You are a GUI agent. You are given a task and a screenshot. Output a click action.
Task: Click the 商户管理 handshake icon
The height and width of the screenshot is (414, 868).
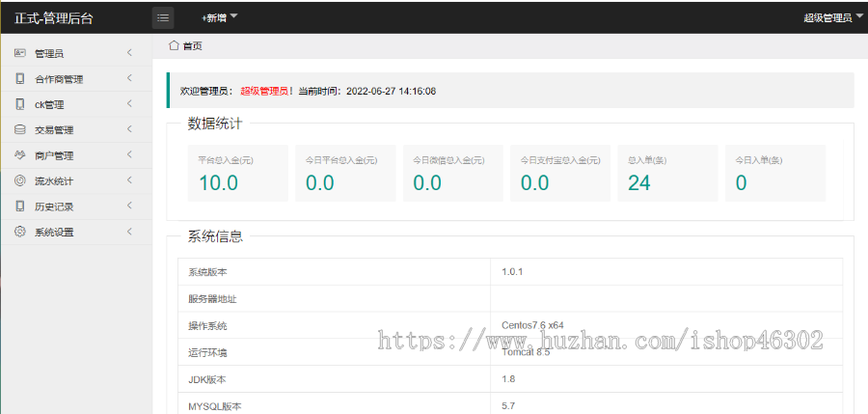[20, 154]
